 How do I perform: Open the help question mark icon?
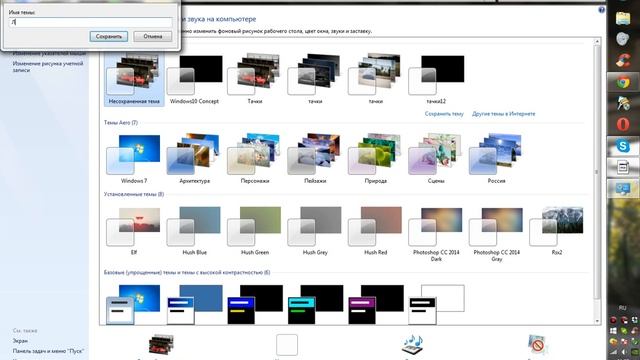click(602, 10)
